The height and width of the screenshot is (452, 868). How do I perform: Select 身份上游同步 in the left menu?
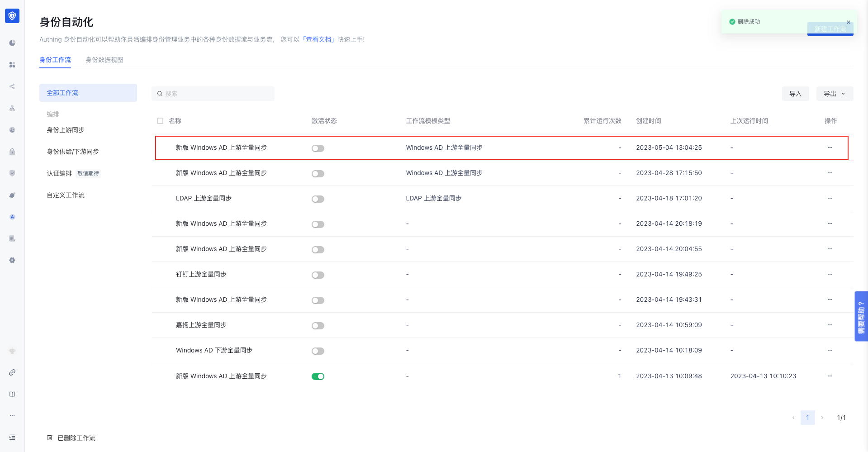tap(66, 130)
